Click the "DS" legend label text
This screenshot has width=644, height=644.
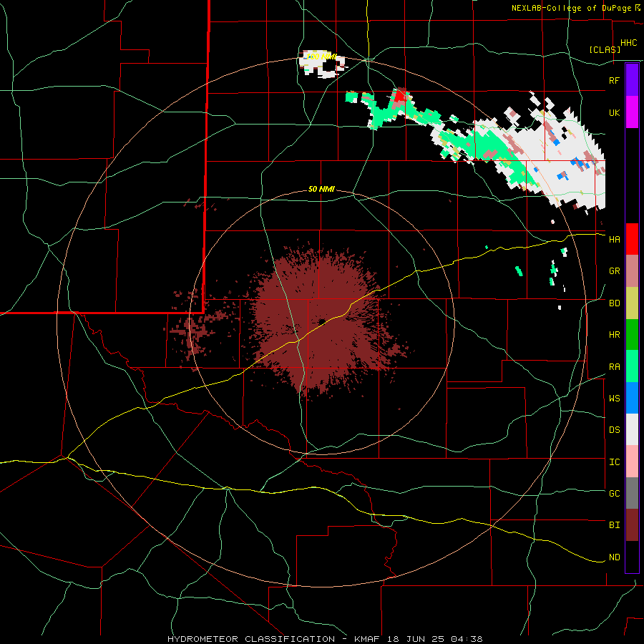tap(614, 429)
